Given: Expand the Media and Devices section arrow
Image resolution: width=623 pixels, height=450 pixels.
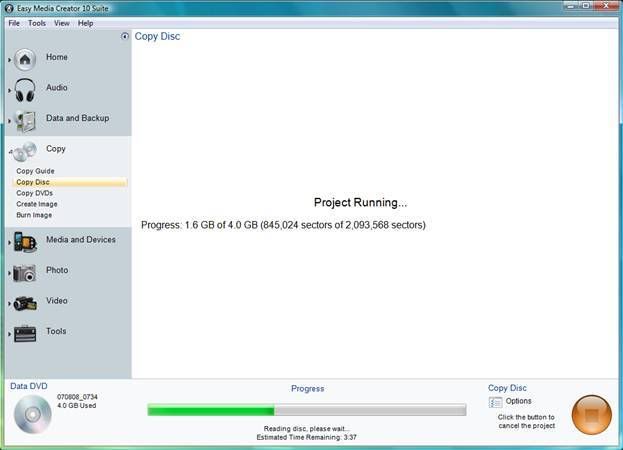Looking at the screenshot, I should click(10, 242).
